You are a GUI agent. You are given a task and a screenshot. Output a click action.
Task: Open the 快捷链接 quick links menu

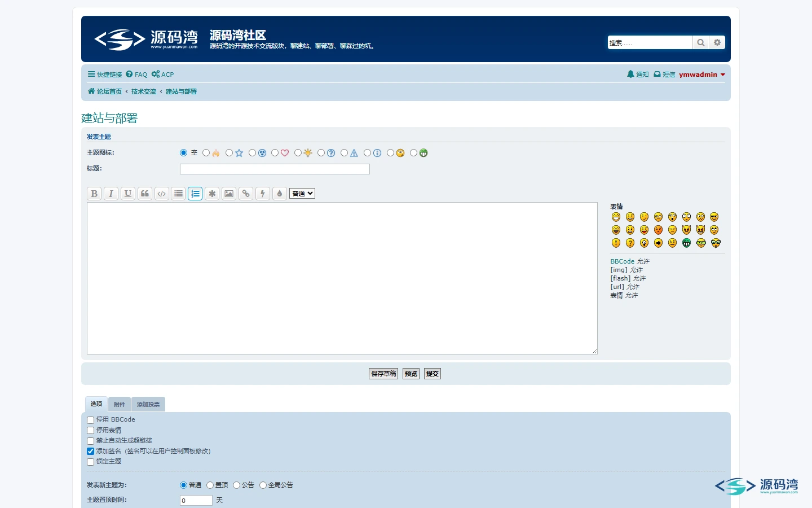(105, 75)
